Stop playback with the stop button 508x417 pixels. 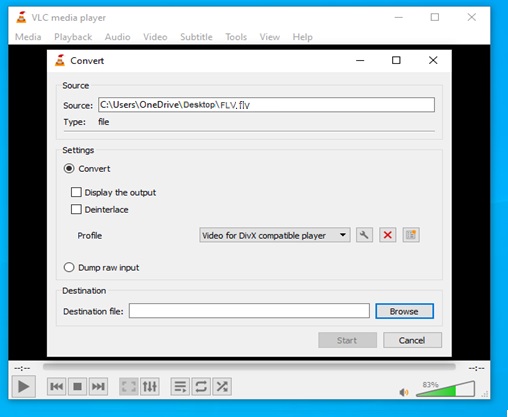click(x=77, y=386)
